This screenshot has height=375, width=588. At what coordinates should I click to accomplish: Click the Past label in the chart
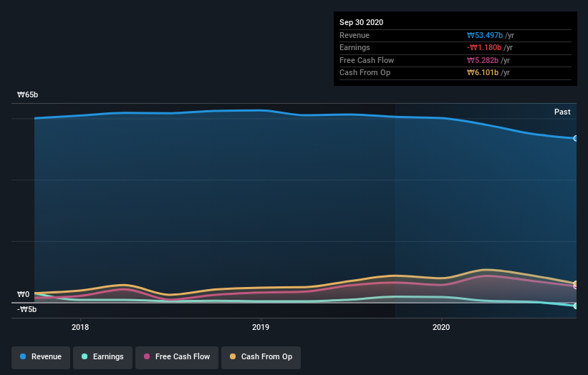coord(562,112)
